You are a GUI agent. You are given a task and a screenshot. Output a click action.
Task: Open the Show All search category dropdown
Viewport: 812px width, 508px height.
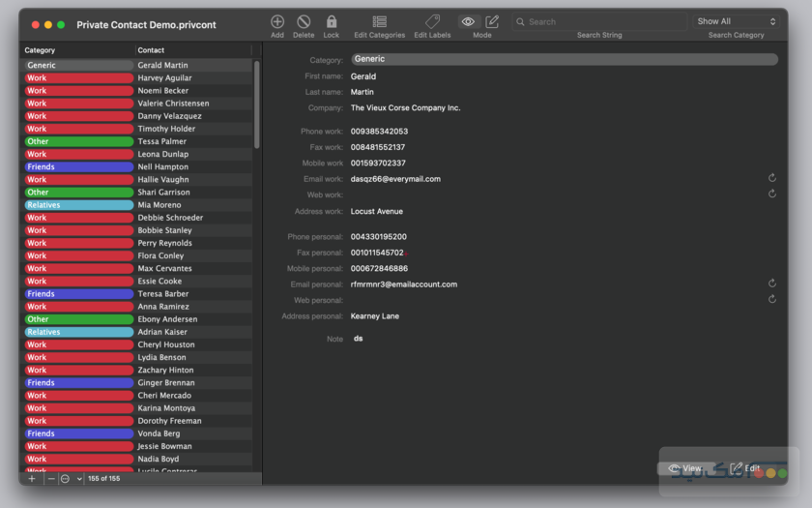tap(736, 21)
